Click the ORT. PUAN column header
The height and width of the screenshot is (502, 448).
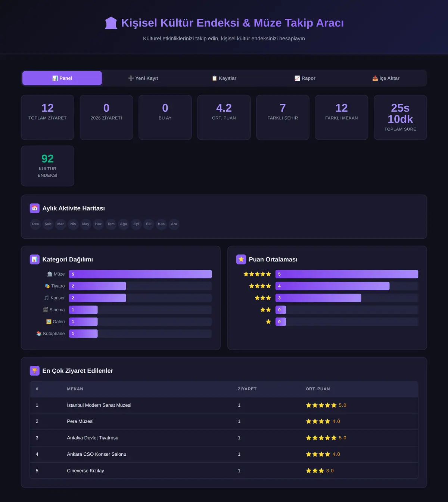point(318,389)
